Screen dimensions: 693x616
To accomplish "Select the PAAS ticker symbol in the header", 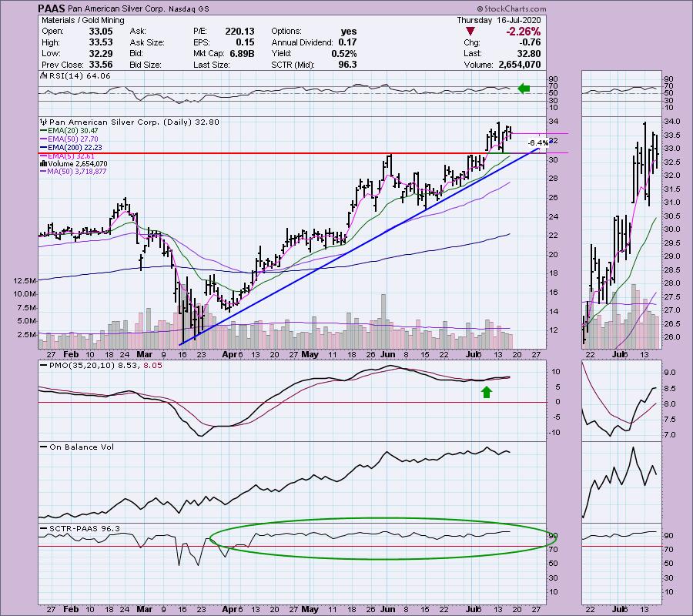I will coord(52,8).
